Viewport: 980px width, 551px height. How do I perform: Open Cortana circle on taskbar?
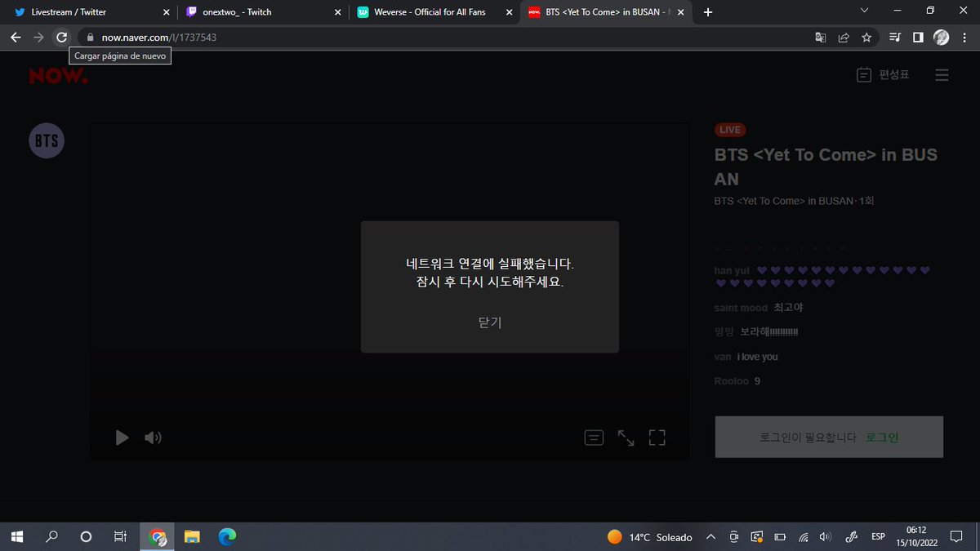[x=86, y=536]
